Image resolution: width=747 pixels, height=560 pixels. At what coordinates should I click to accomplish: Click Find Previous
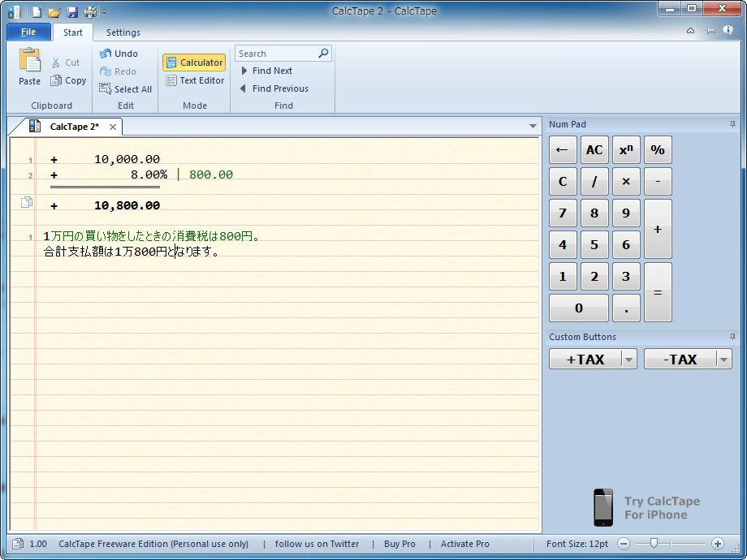point(274,88)
